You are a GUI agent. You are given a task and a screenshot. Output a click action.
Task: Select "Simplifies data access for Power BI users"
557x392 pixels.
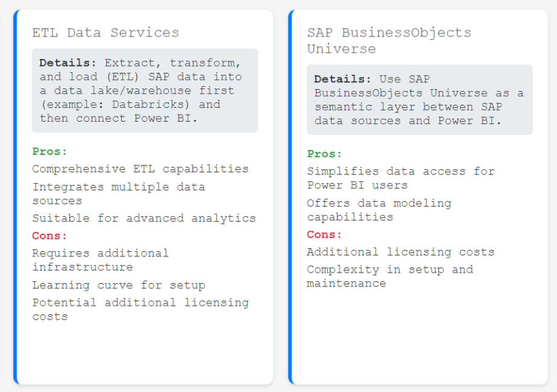tap(400, 178)
